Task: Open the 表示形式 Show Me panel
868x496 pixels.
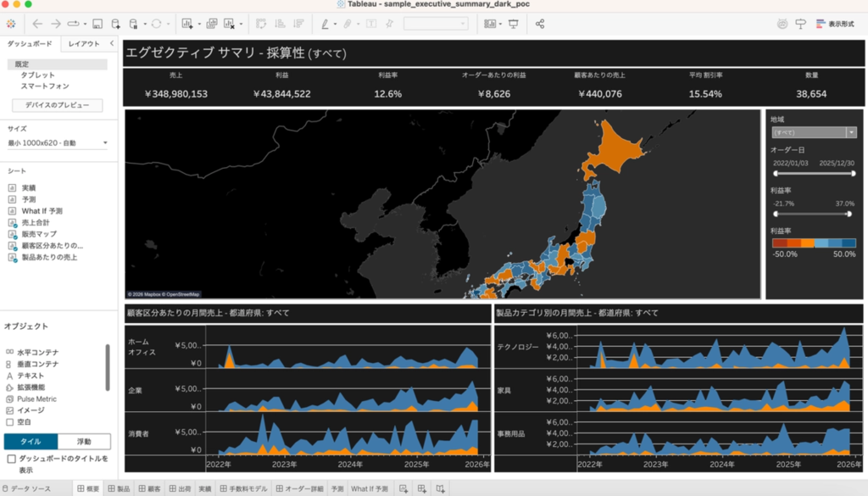Action: pyautogui.click(x=835, y=24)
